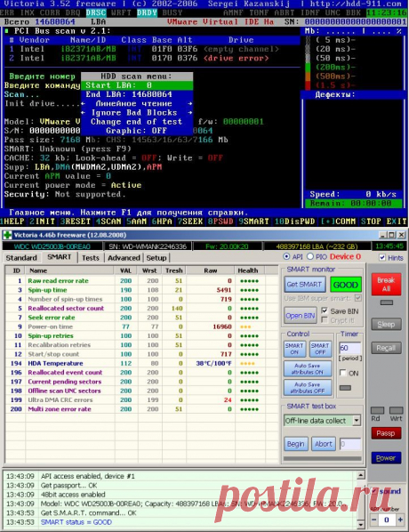
Task: Click the log pane's scroll up arrow
Action: 361,475
